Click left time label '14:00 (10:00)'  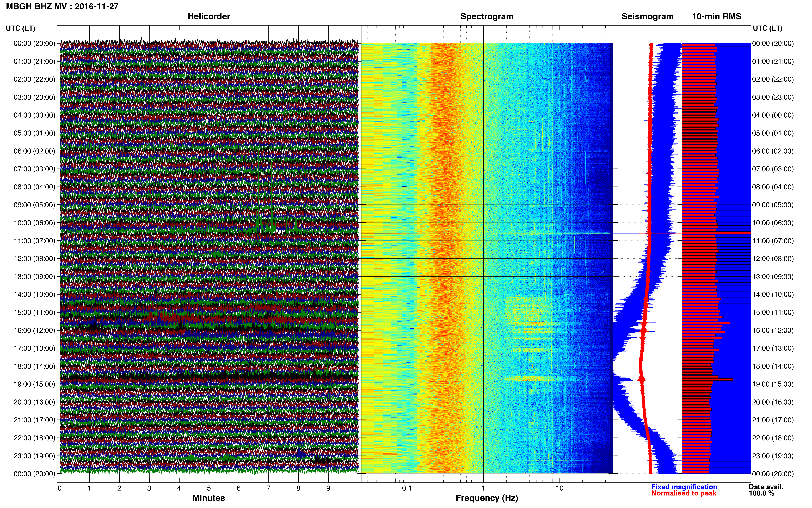click(x=34, y=295)
